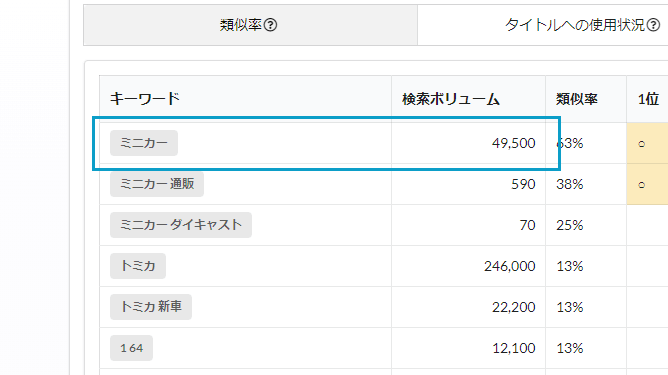Choose the トミカ keyword tag

coord(138,266)
